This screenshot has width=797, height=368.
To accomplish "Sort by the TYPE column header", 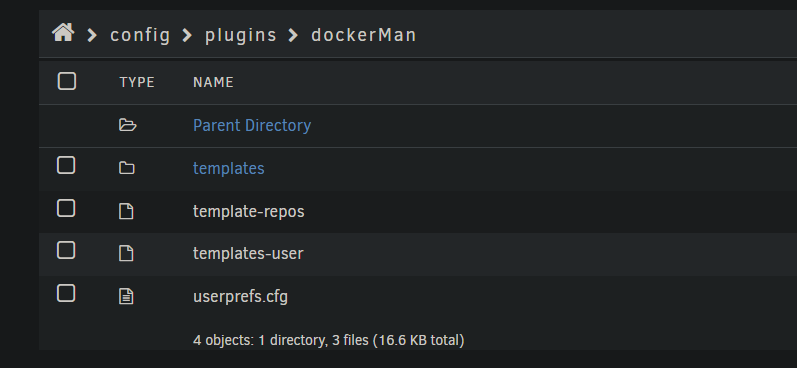I will [x=137, y=82].
